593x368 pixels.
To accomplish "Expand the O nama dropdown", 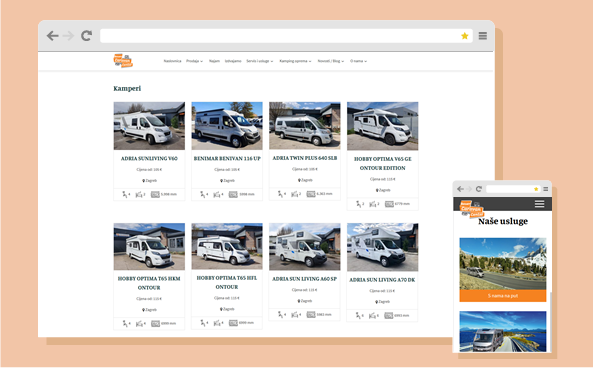I will point(358,61).
